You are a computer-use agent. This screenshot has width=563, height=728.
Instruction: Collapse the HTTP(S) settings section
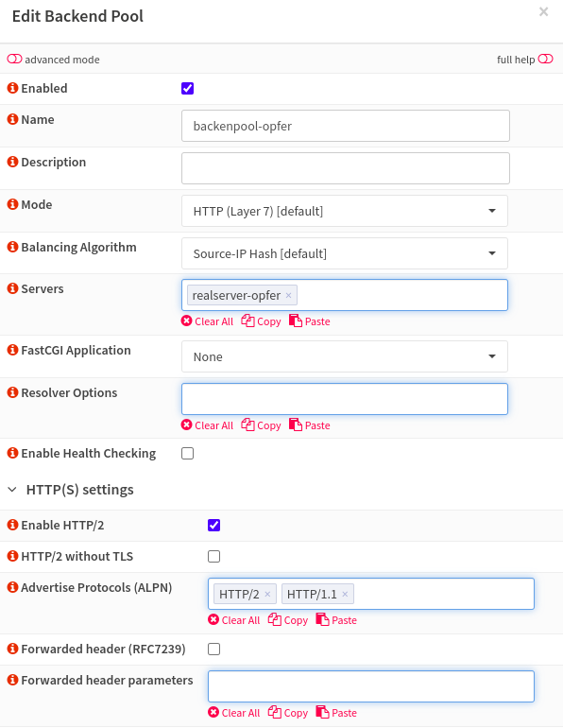(x=12, y=490)
